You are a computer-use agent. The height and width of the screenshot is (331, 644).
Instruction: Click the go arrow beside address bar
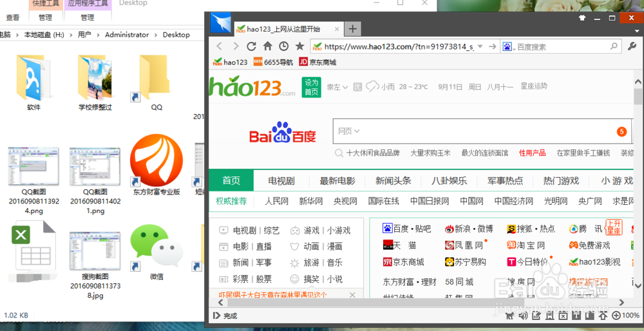(493, 46)
